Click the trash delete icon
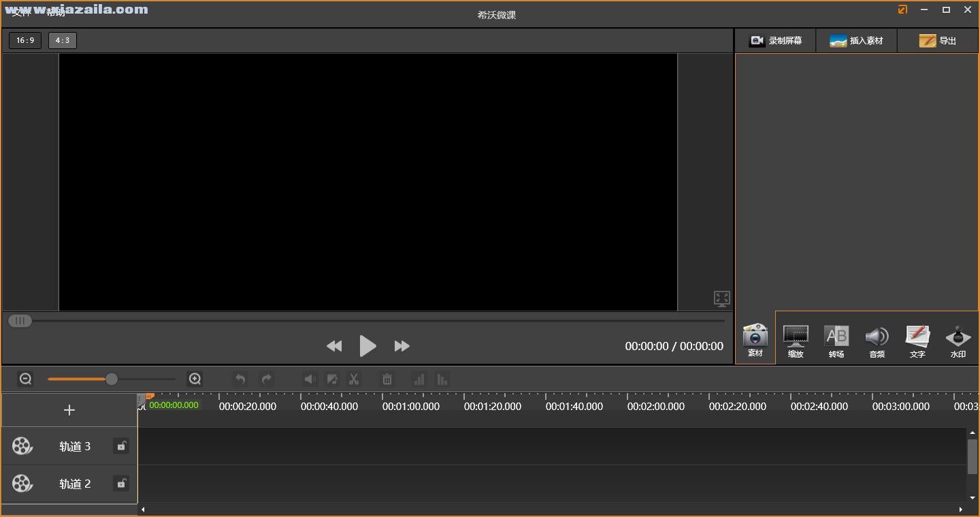This screenshot has height=517, width=980. coord(387,379)
